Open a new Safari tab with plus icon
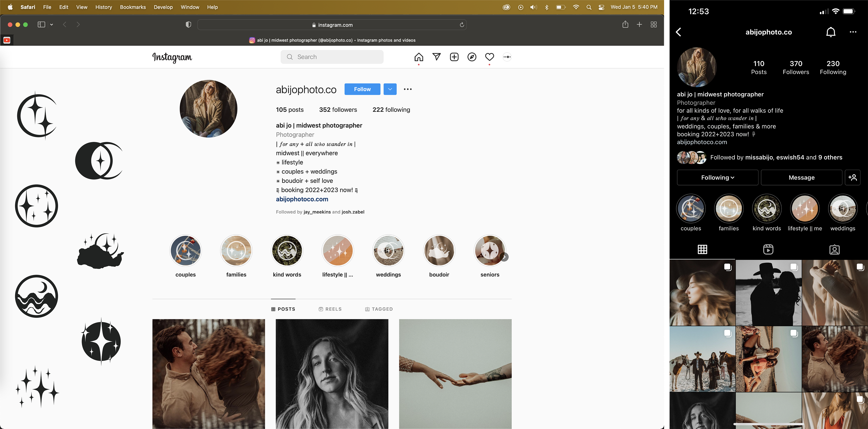This screenshot has height=429, width=868. (x=639, y=25)
